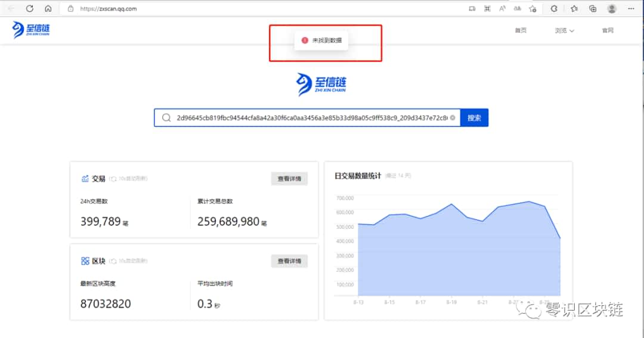Open the browser extensions puzzle icon

click(x=554, y=8)
